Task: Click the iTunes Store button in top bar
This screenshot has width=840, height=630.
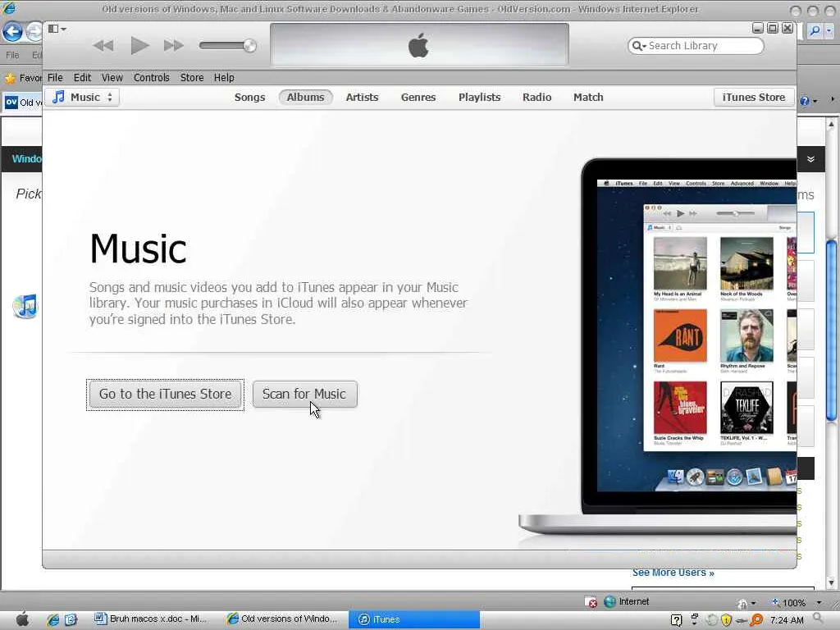Action: (754, 97)
